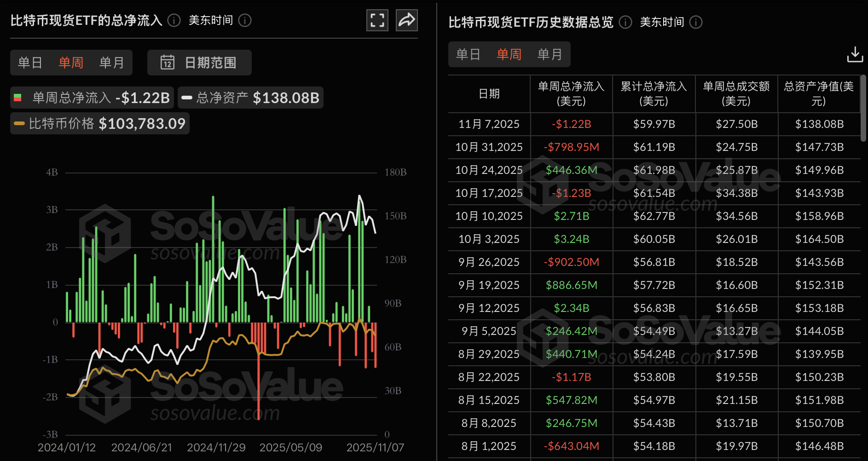Toggle 单周总净流入 series via its legend
Screen dimensions: 868x461
pyautogui.click(x=90, y=98)
